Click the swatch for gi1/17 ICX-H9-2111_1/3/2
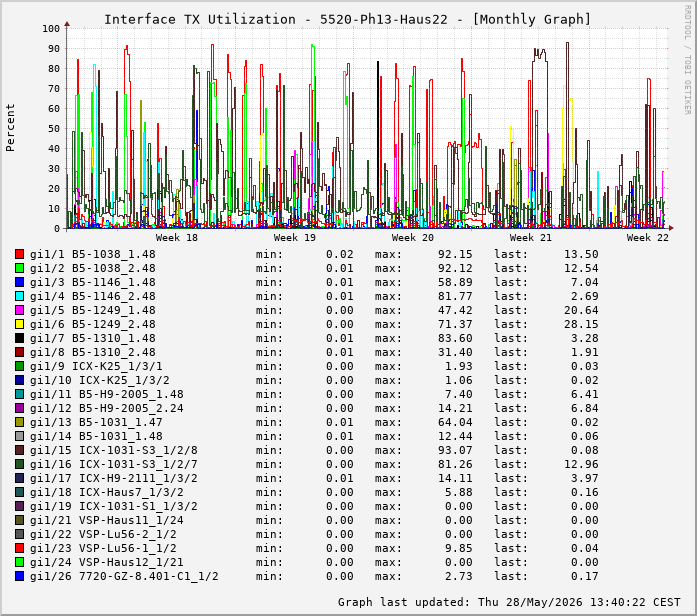 pos(19,478)
